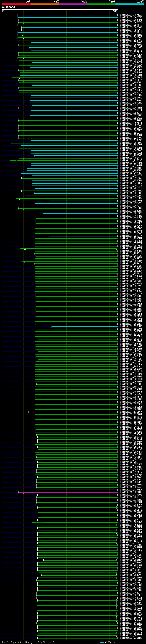The width and height of the screenshot is (146, 644).
Task: Select the UniRef100_A9PGS7 entry
Action: coord(131,93)
